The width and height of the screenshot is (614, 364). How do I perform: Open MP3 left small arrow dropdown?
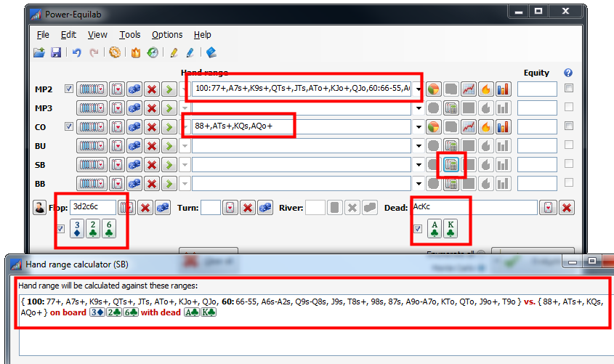[x=185, y=108]
